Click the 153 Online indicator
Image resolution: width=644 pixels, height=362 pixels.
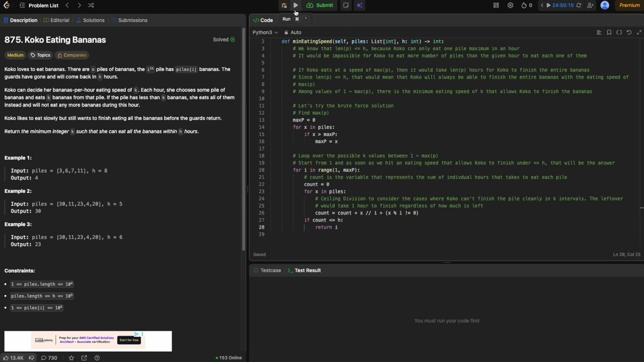tap(229, 357)
